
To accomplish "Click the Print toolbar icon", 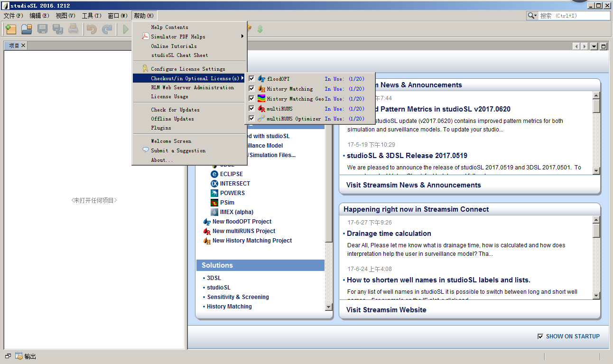I will point(73,29).
